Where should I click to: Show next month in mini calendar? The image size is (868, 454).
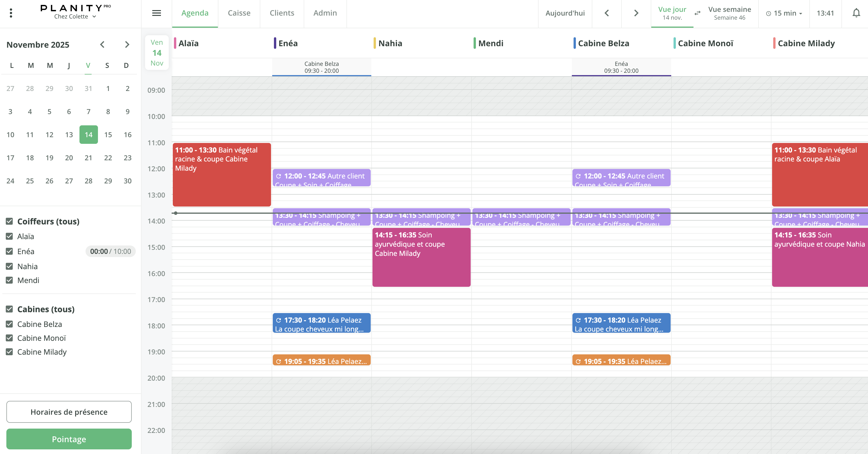(x=127, y=44)
